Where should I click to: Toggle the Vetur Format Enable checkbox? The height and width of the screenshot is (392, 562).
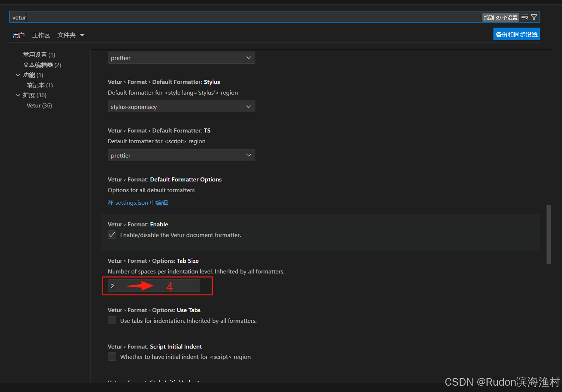click(112, 234)
